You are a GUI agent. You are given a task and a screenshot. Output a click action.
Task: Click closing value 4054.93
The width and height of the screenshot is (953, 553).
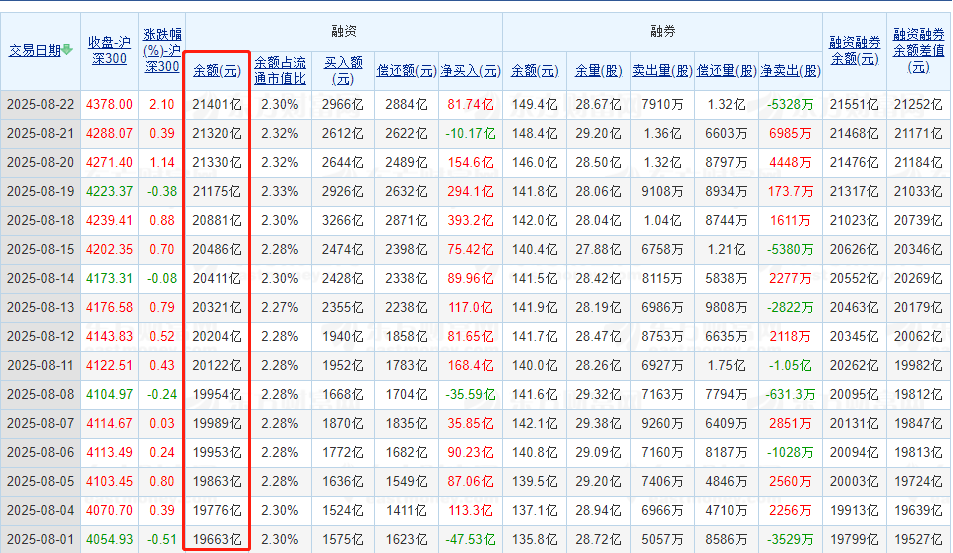point(109,539)
